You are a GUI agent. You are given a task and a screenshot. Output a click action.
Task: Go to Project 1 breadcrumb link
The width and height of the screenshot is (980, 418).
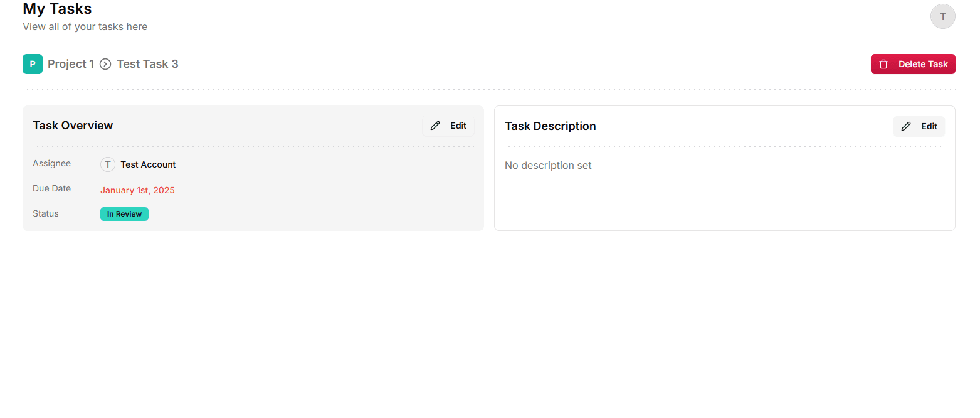(71, 64)
